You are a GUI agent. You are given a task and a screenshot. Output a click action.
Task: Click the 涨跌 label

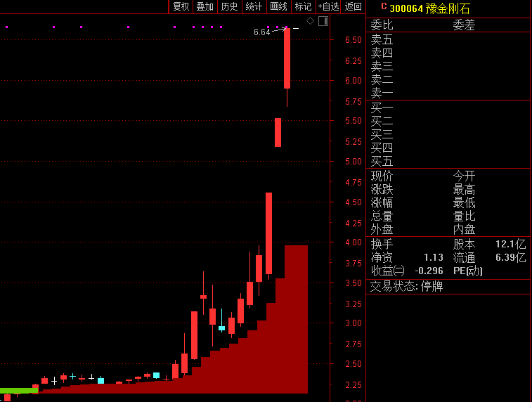(x=382, y=189)
